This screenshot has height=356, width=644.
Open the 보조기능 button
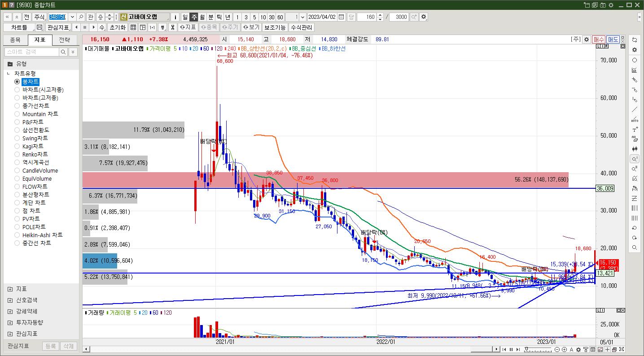coord(275,27)
